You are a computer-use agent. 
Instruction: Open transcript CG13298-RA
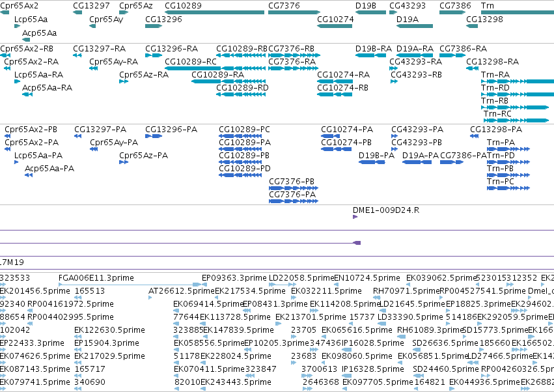pos(493,62)
